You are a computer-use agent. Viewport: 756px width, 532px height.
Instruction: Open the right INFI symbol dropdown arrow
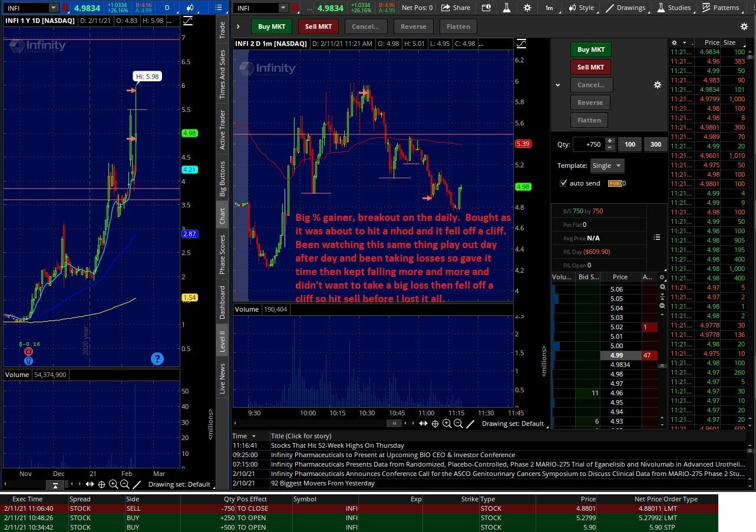(x=283, y=8)
